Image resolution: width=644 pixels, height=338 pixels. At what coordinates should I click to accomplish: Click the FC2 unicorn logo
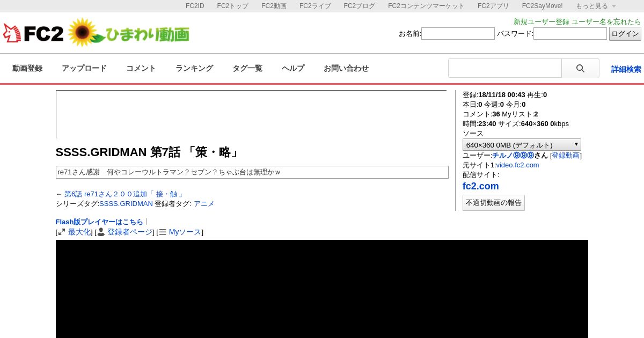coord(33,33)
